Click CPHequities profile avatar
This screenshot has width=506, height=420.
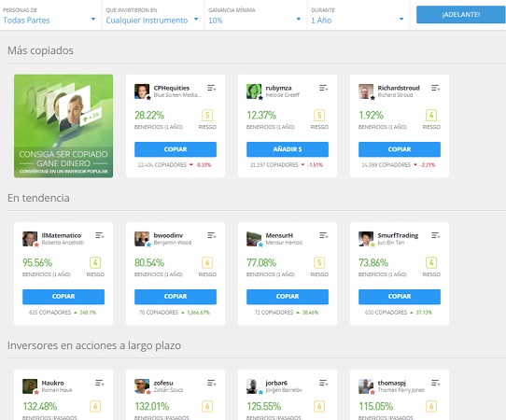pyautogui.click(x=142, y=91)
